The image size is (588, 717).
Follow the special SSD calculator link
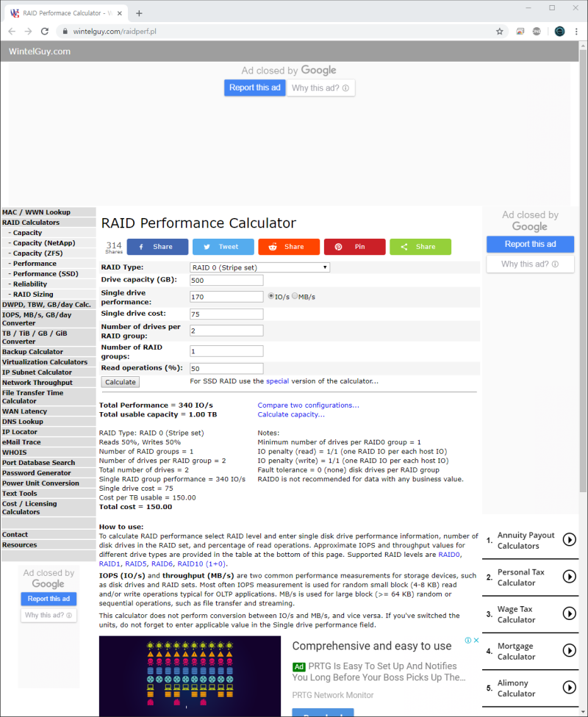point(279,382)
